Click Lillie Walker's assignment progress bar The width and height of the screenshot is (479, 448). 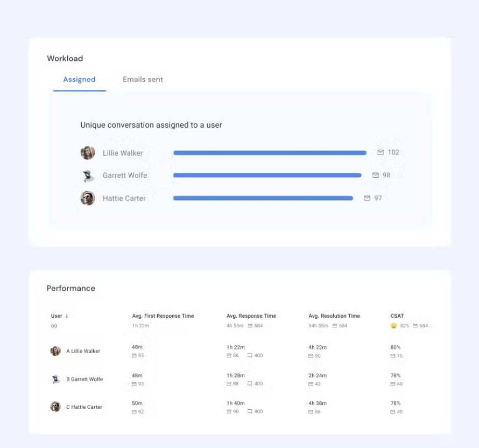[269, 152]
